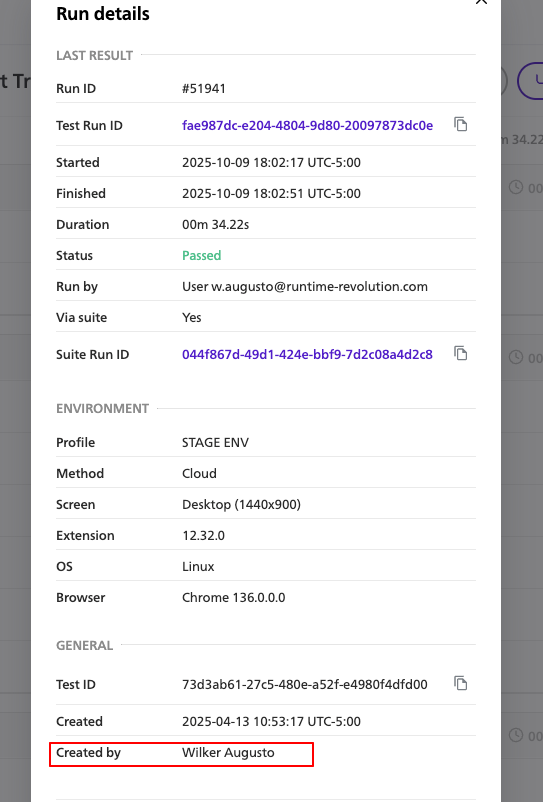This screenshot has width=543, height=802.
Task: Click the Test ID 73d3ab61 value
Action: [x=305, y=684]
